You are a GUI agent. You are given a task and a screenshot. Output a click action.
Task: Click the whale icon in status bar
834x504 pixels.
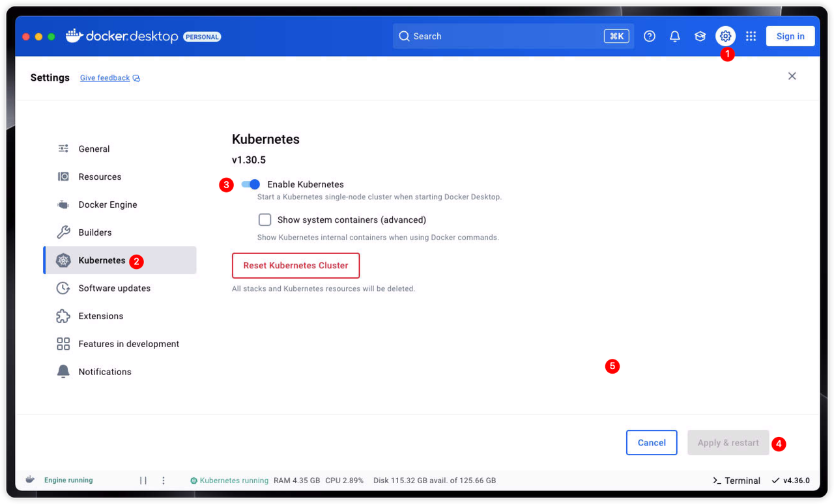[30, 480]
